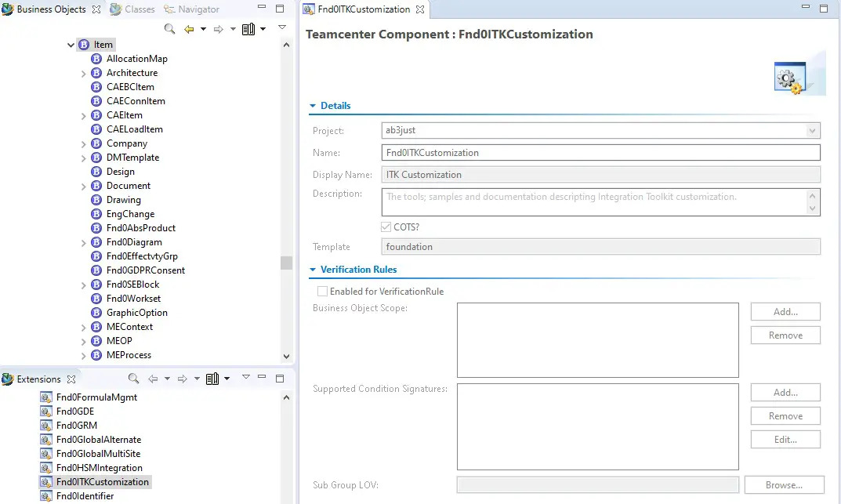The image size is (841, 504).
Task: Click Remove beside Business Object Scope
Action: (x=785, y=335)
